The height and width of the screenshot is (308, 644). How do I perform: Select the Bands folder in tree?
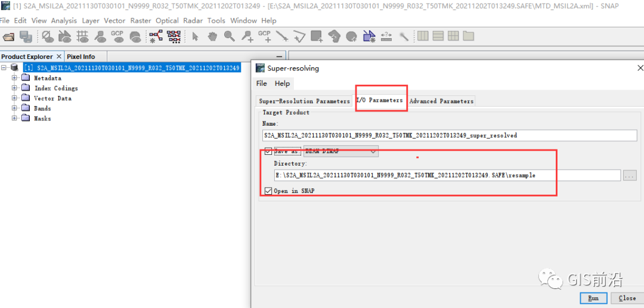tap(43, 108)
